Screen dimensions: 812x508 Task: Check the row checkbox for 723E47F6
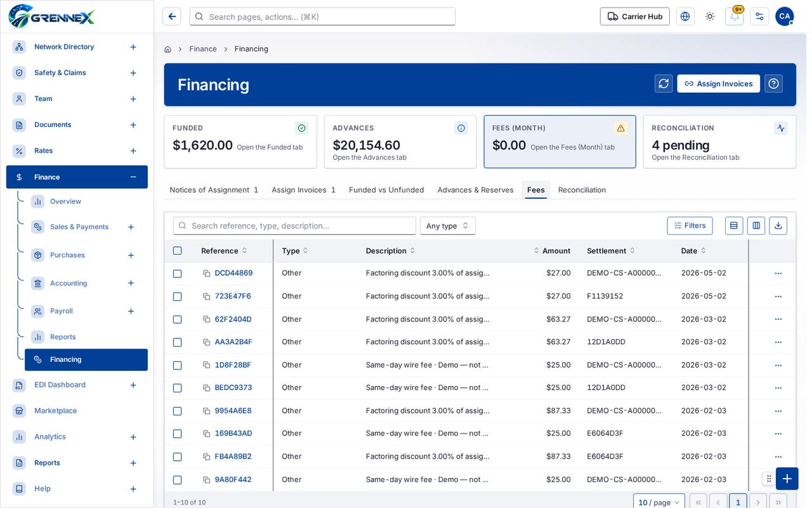[x=178, y=297]
